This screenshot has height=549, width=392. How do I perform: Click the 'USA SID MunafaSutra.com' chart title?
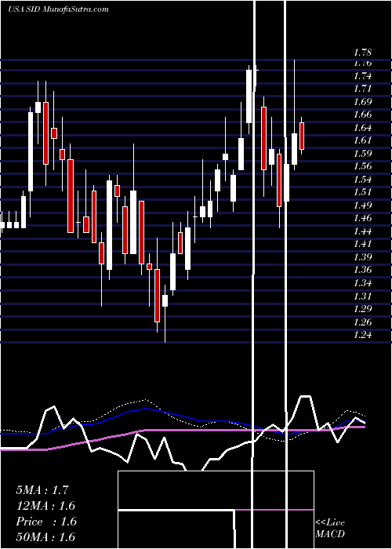coord(58,9)
